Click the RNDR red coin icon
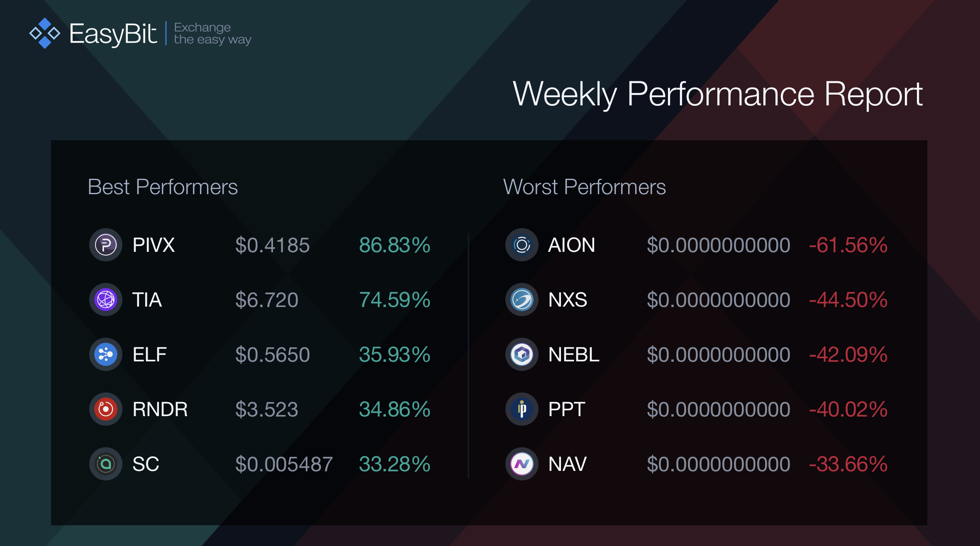 pyautogui.click(x=106, y=409)
